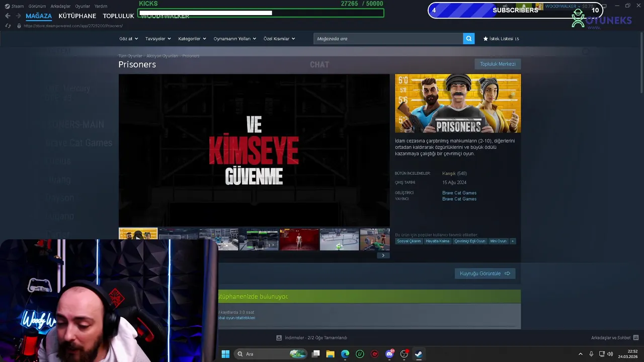Open the Steam menu
The width and height of the screenshot is (644, 362).
tap(18, 6)
